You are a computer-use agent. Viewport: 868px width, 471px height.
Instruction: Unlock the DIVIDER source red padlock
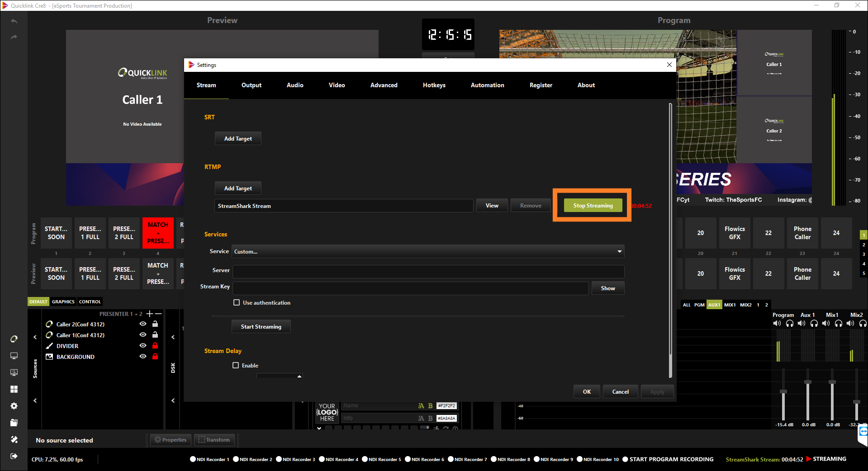pos(155,346)
